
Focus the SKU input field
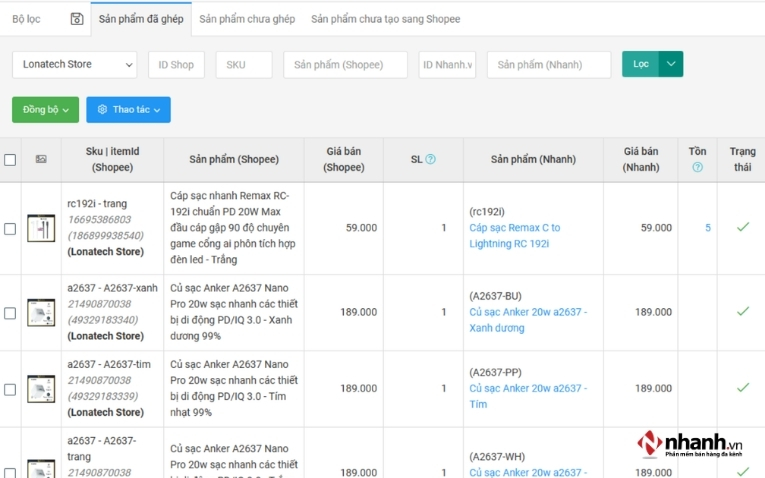(x=244, y=64)
